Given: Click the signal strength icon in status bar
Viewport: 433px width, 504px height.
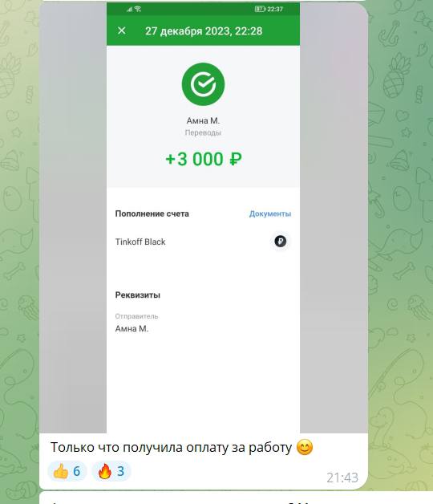Looking at the screenshot, I should [129, 10].
